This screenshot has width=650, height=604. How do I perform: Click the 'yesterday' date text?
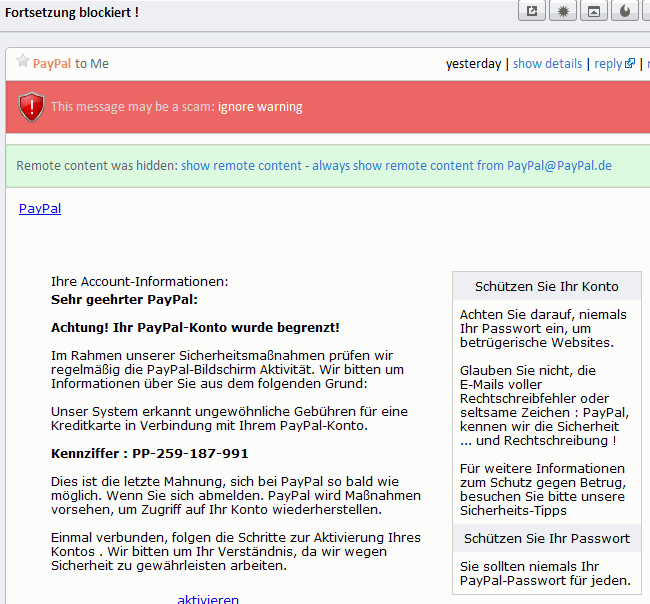point(473,63)
